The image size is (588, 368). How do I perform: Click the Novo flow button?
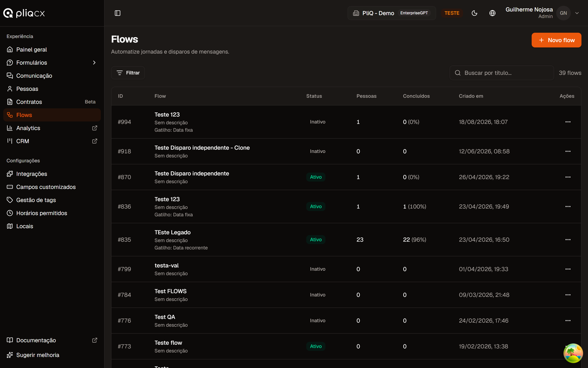[556, 40]
